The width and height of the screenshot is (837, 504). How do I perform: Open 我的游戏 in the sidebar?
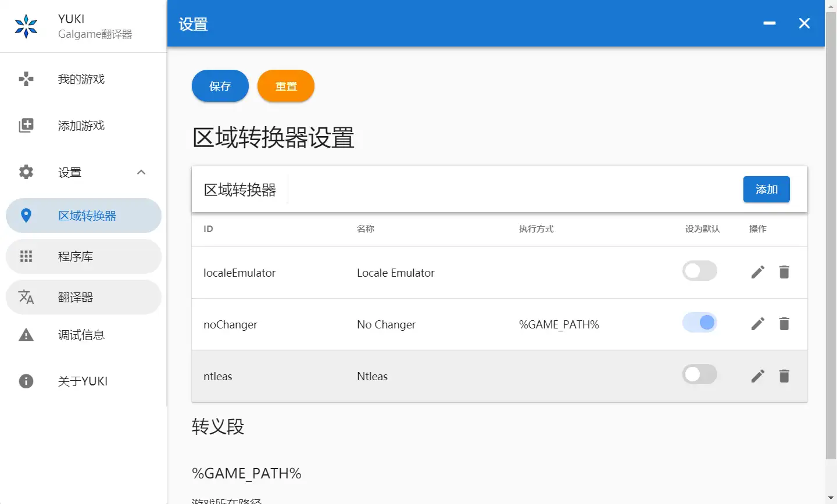(81, 79)
